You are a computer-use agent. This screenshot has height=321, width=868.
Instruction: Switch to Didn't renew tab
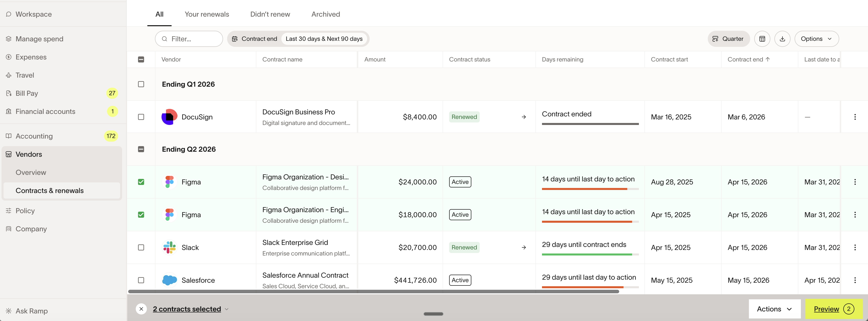click(x=270, y=14)
